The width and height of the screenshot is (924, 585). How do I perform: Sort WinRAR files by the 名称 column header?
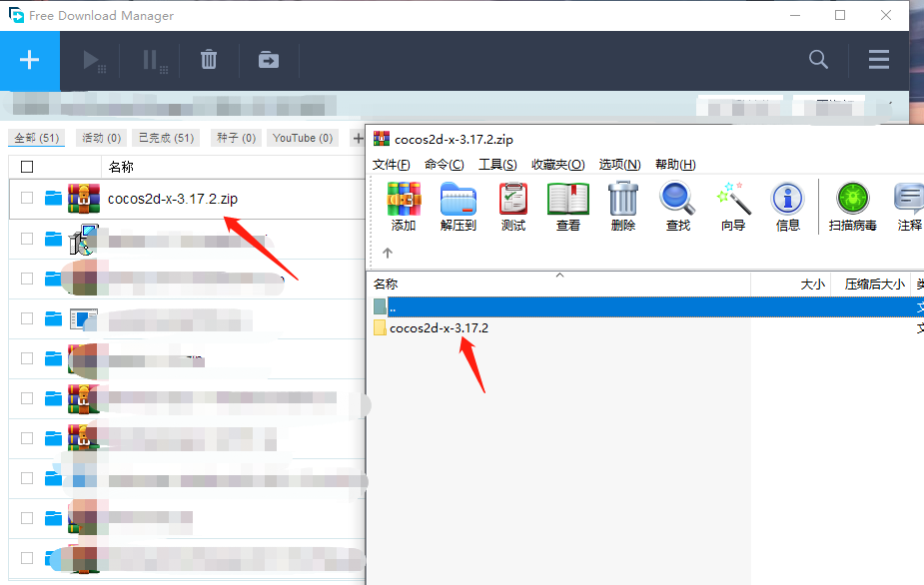pos(386,284)
